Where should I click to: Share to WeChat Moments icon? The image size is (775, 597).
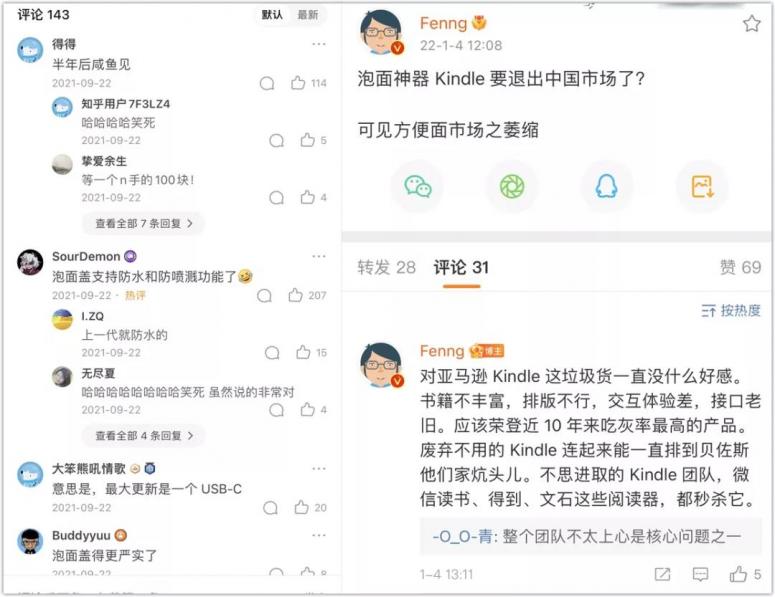[512, 187]
